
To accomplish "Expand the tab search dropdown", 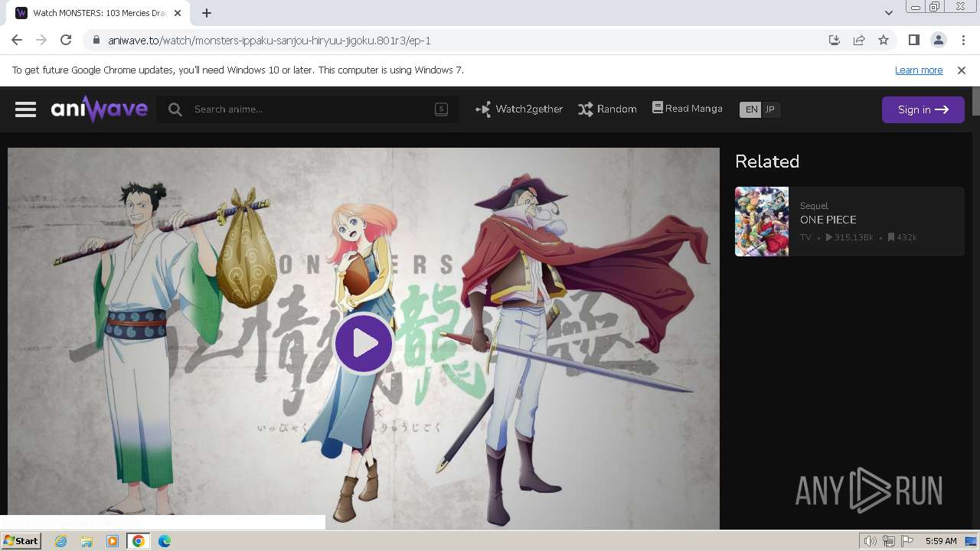I will 888,13.
